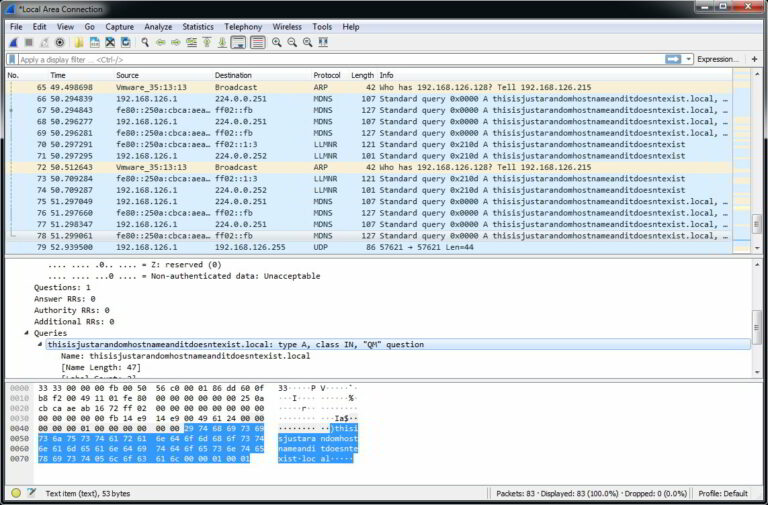Open the Telephony menu
The height and width of the screenshot is (505, 768).
243,27
